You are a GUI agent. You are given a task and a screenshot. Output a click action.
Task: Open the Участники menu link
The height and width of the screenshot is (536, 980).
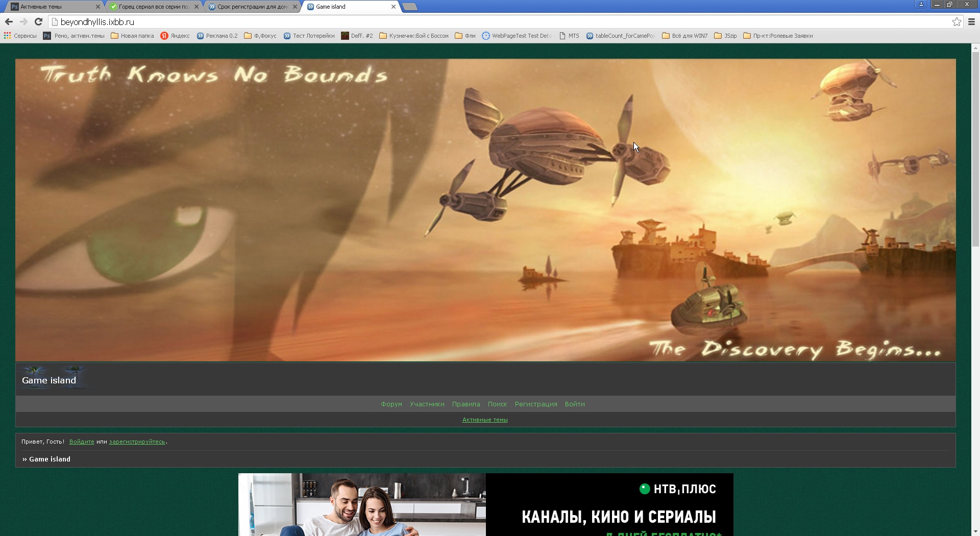point(427,404)
